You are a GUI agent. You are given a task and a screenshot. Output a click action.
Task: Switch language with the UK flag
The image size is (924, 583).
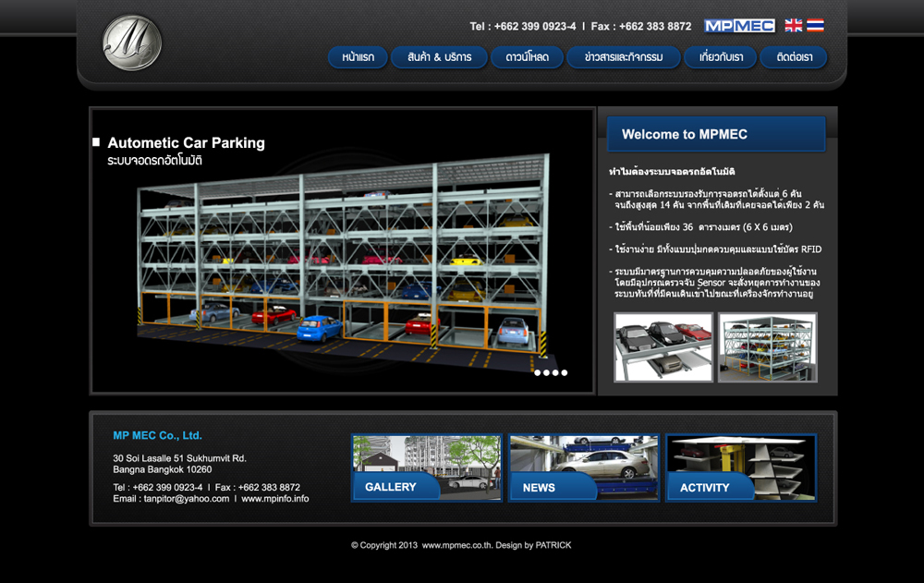pos(793,25)
